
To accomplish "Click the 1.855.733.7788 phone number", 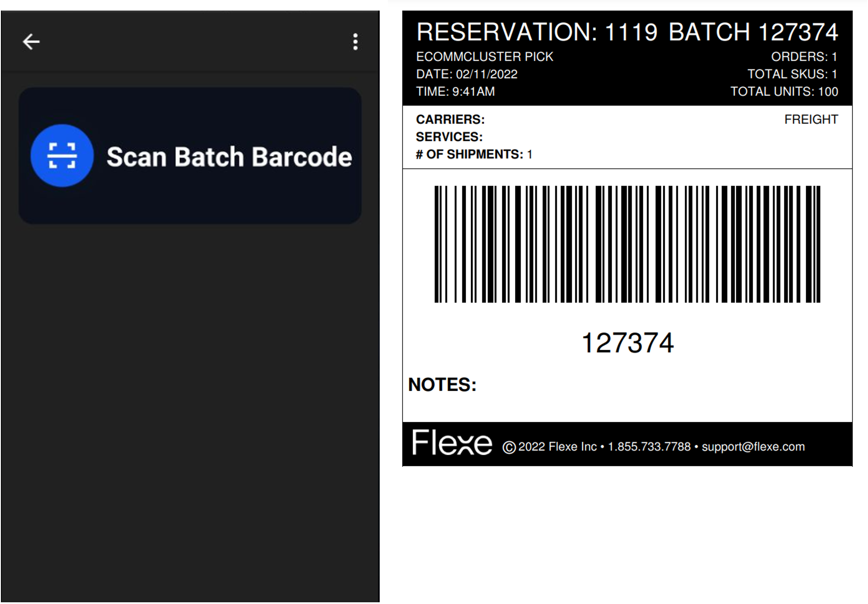I will pyautogui.click(x=649, y=447).
